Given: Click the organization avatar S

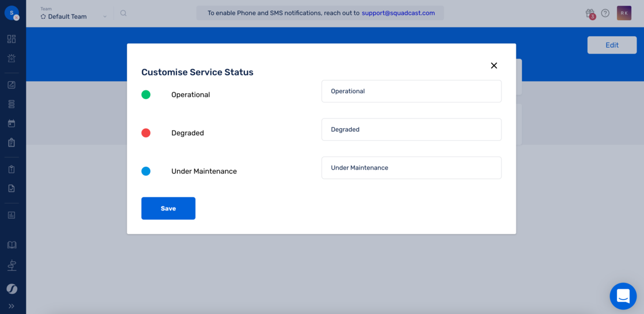Looking at the screenshot, I should (x=11, y=13).
